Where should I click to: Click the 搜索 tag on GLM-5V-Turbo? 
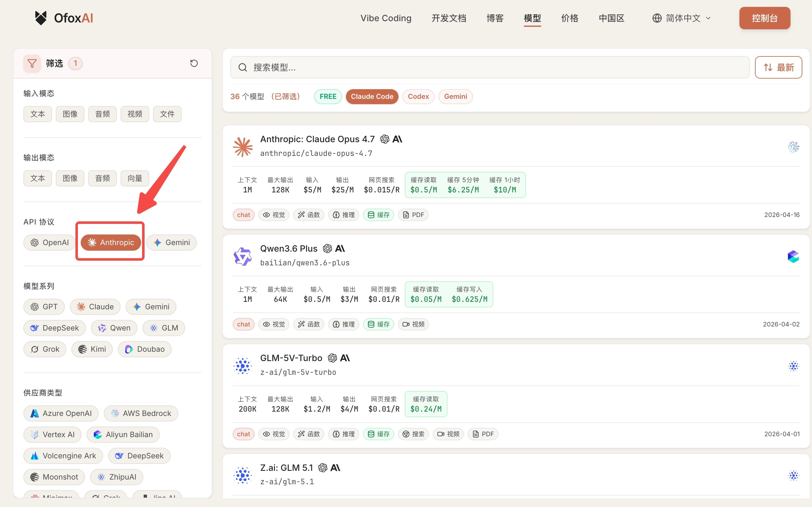click(x=413, y=434)
